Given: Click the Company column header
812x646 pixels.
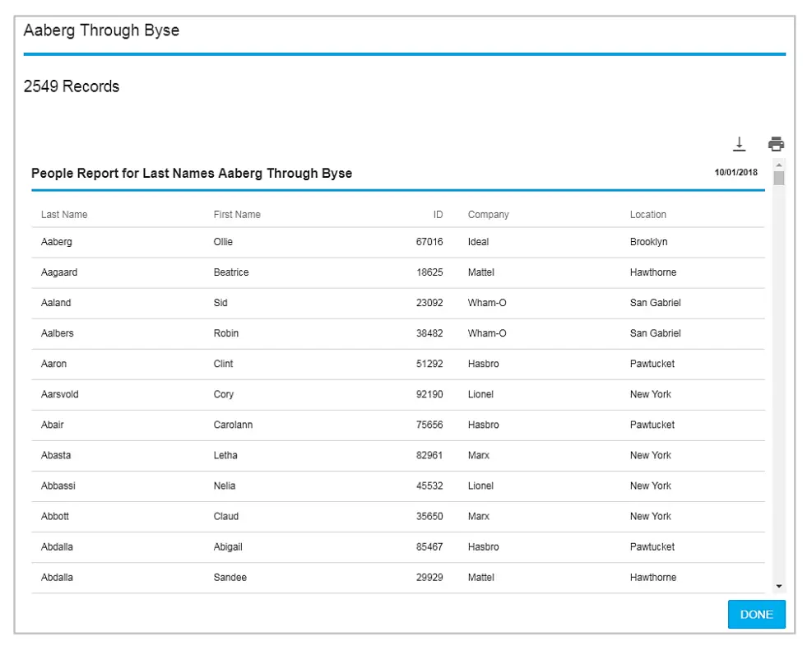Looking at the screenshot, I should coord(488,215).
